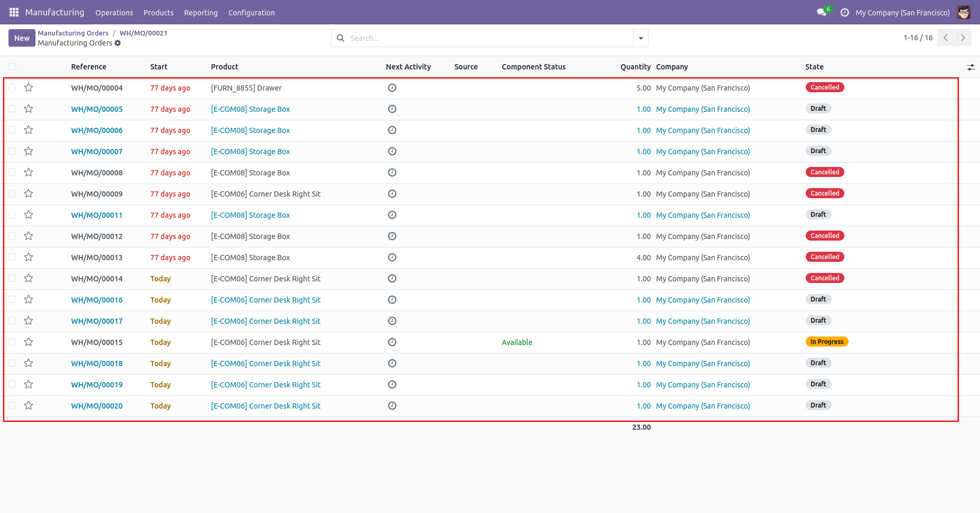This screenshot has height=513, width=980.
Task: Click the 1-16 / 16 pager counter
Action: 918,38
